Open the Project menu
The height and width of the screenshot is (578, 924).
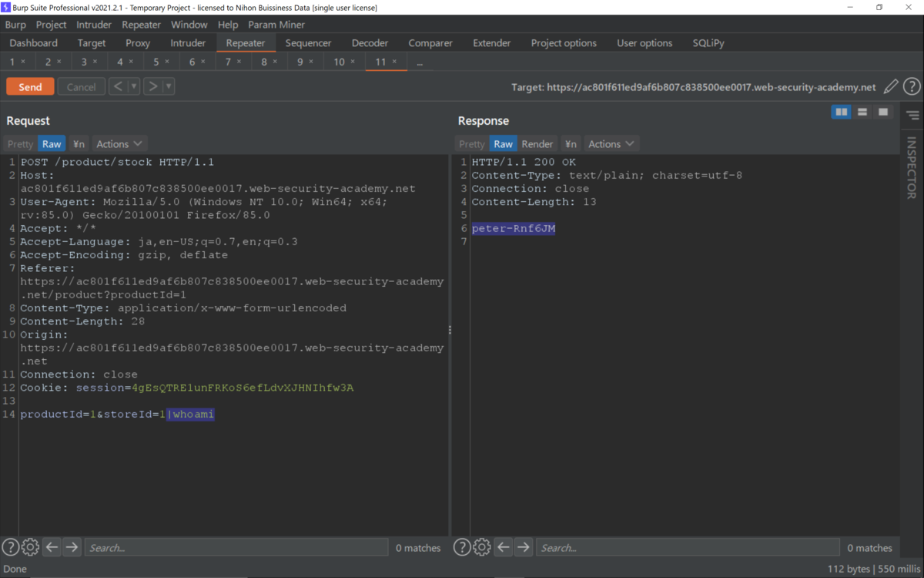(x=52, y=25)
